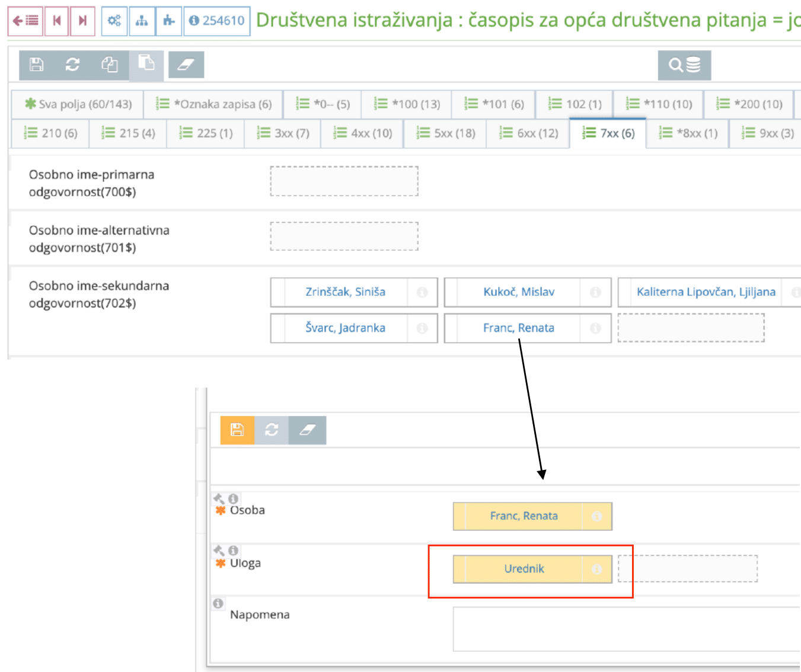
Task: Open the info icon beside Napomena
Action: (218, 604)
